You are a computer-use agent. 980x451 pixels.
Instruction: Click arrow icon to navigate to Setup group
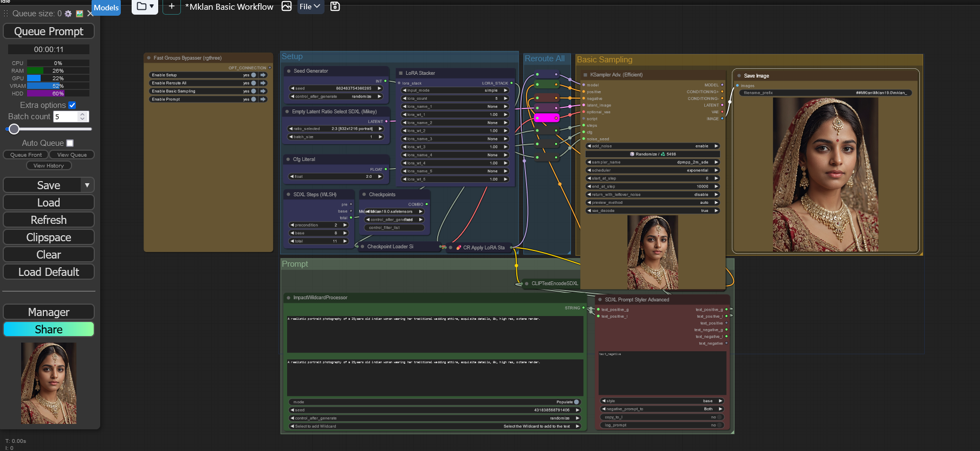[263, 75]
